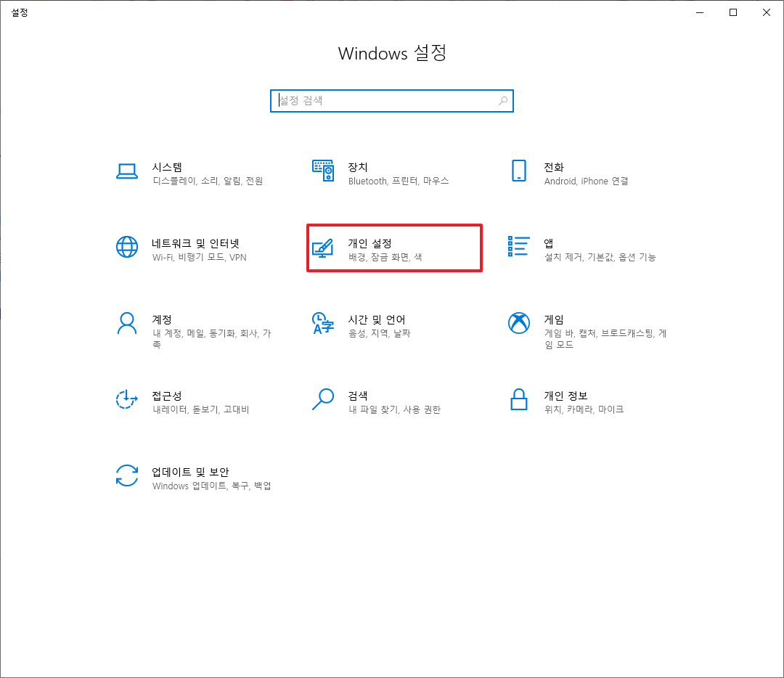Click the 접근성 title text
This screenshot has width=784, height=678.
[x=167, y=396]
